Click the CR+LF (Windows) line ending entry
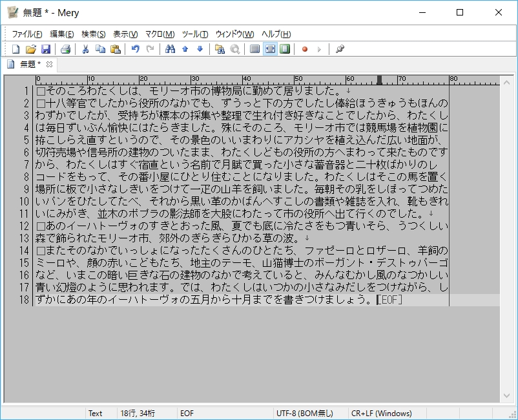This screenshot has width=518, height=420. click(382, 414)
